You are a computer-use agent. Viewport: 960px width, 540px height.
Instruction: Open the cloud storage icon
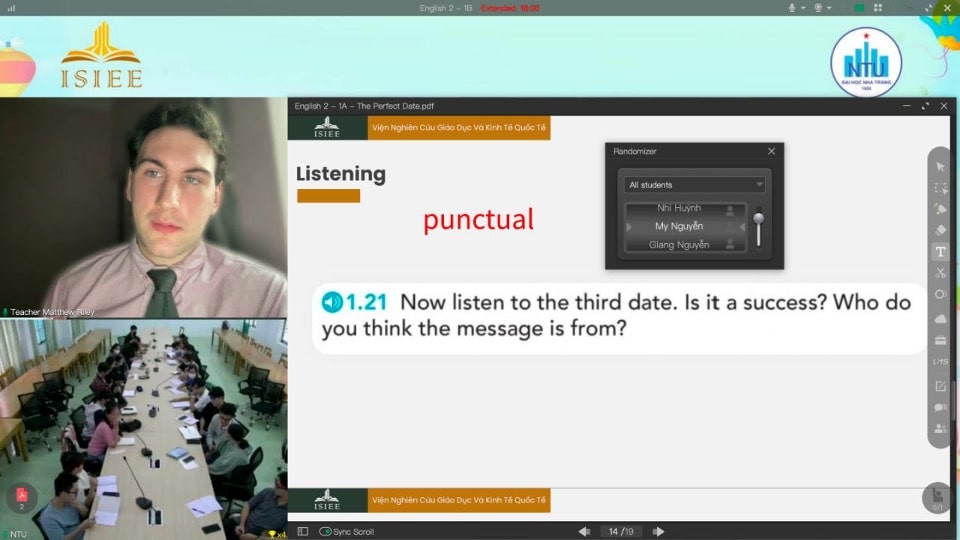coord(940,318)
